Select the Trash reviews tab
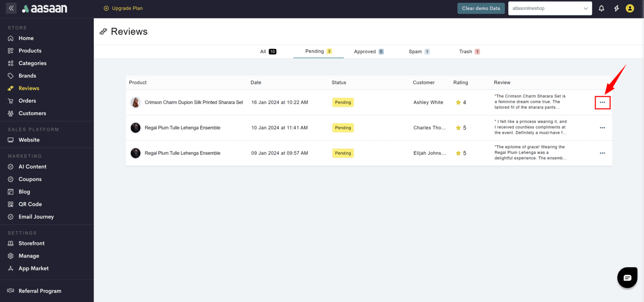Screen dimensions: 644x302 pyautogui.click(x=469, y=51)
